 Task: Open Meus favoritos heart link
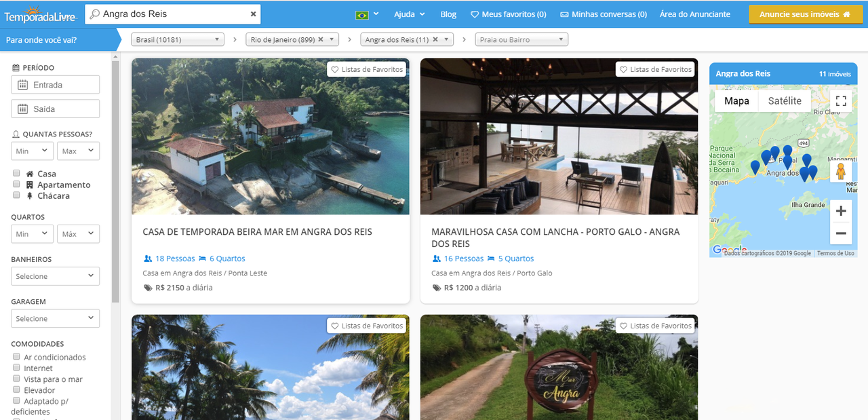pos(508,14)
